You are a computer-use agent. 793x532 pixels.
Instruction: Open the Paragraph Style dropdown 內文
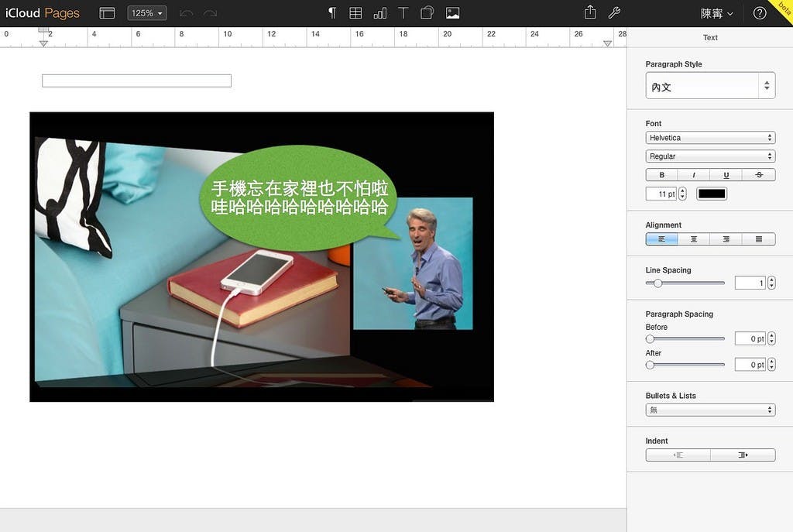711,85
